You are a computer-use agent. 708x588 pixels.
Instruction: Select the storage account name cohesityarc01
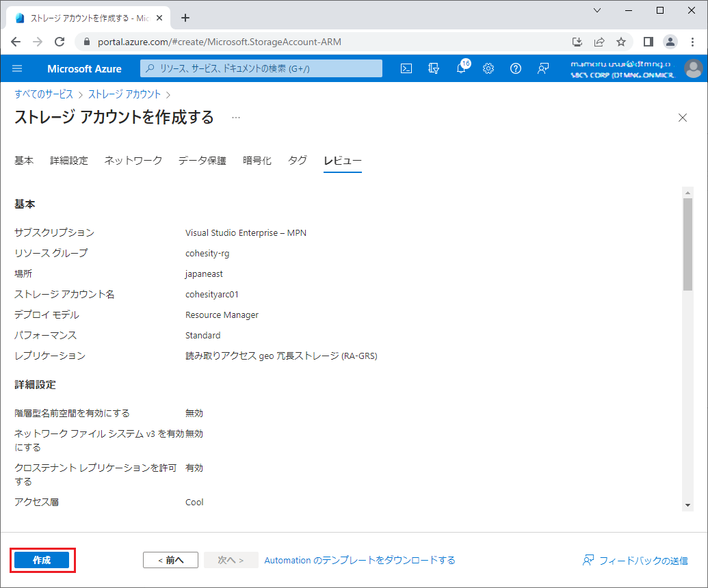coord(212,294)
